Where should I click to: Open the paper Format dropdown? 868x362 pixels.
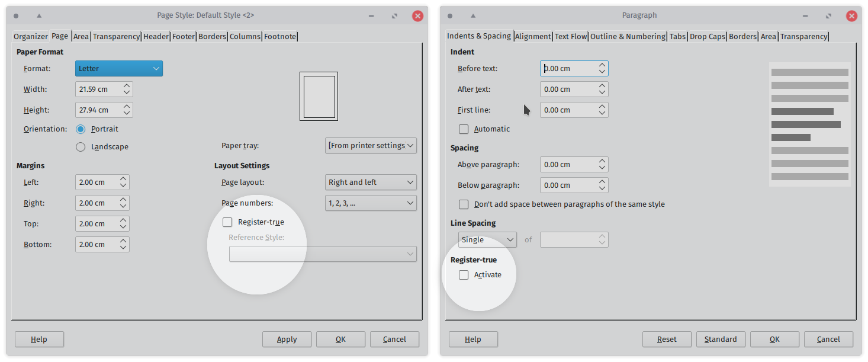click(119, 69)
